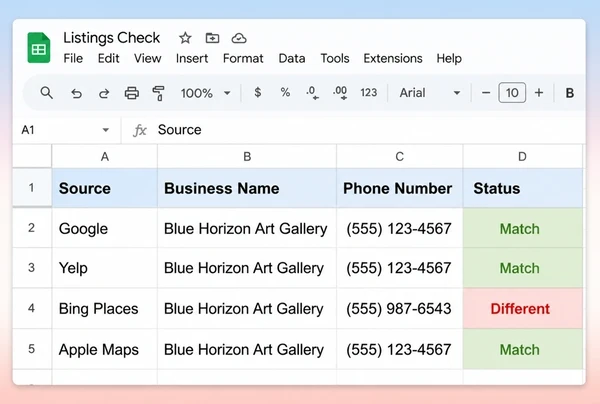
Task: Click the font size field showing 10
Action: click(512, 93)
